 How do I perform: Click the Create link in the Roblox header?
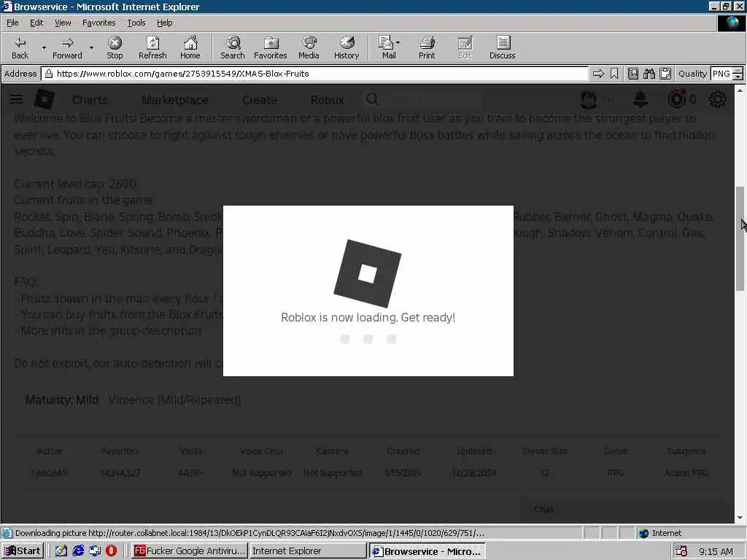[260, 100]
